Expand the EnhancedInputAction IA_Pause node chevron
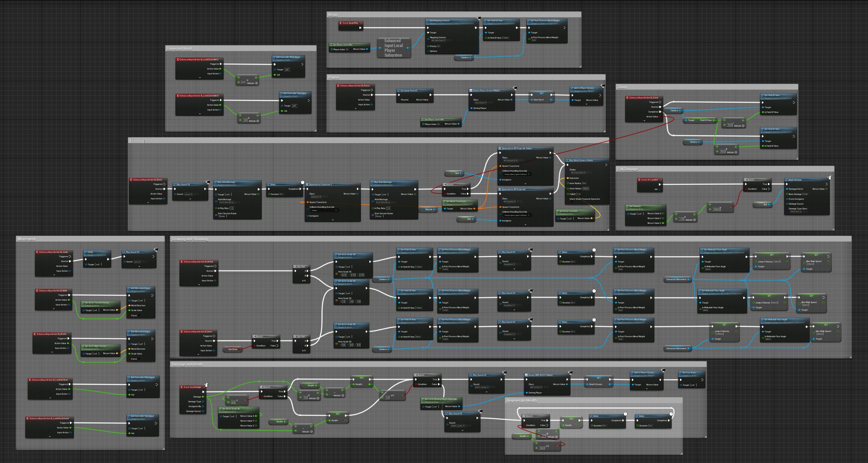868x463 pixels. (355, 109)
